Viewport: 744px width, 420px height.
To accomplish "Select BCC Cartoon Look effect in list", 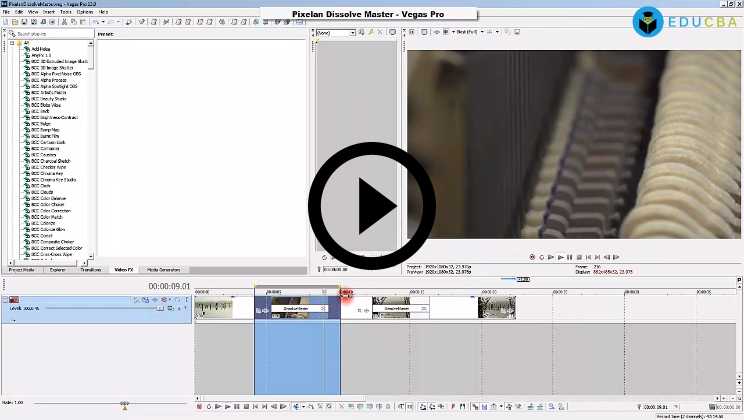I will [50, 143].
